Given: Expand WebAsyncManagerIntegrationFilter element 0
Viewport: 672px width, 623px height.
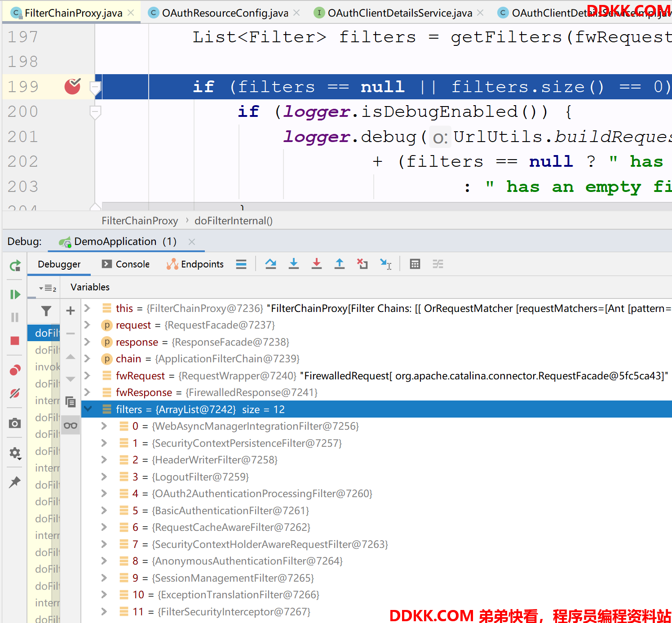Looking at the screenshot, I should point(104,426).
